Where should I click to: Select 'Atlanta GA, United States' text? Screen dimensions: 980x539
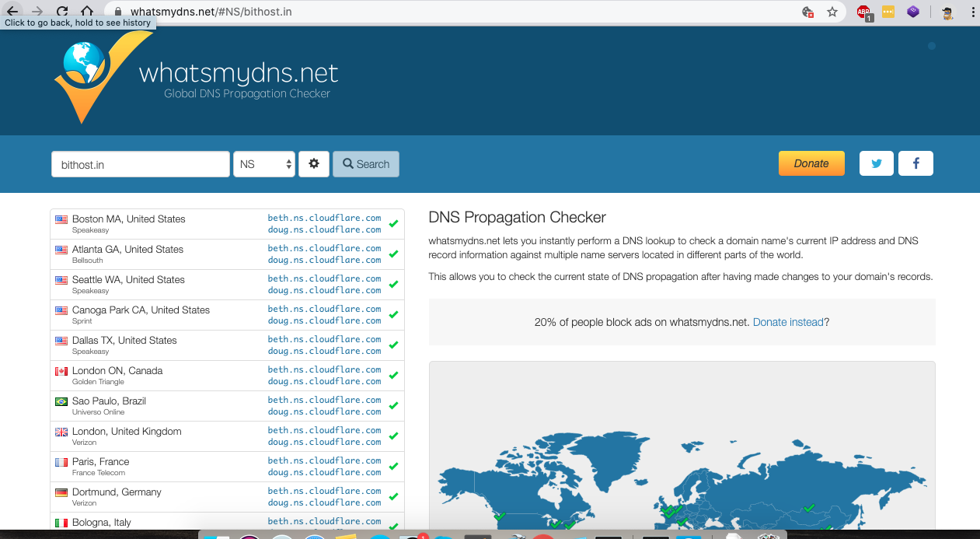(128, 250)
